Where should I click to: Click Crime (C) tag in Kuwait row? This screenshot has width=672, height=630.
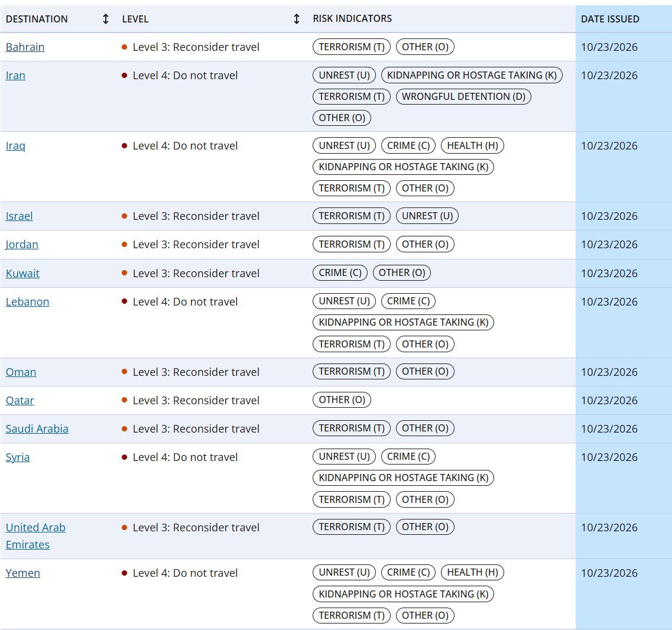click(340, 272)
